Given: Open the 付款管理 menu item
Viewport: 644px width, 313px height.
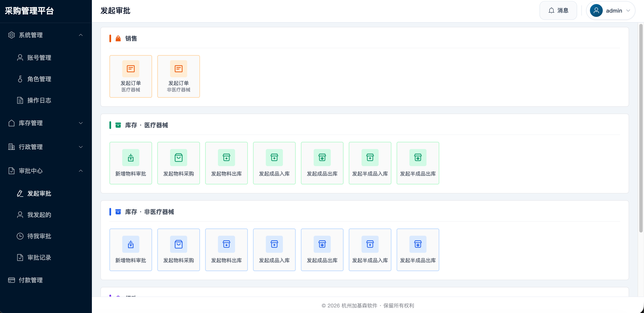Looking at the screenshot, I should pos(46,280).
